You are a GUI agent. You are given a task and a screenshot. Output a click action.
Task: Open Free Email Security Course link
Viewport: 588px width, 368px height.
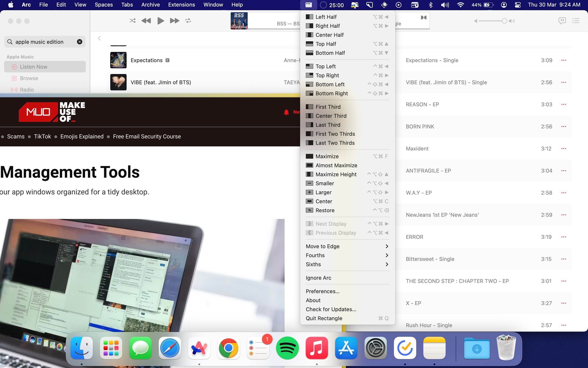coord(147,136)
